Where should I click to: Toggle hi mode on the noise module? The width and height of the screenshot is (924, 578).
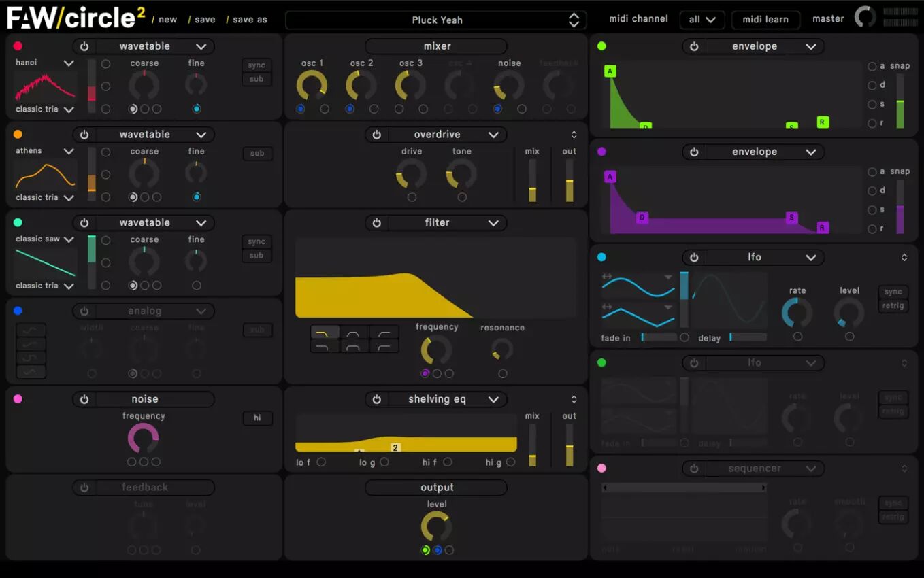tap(257, 418)
